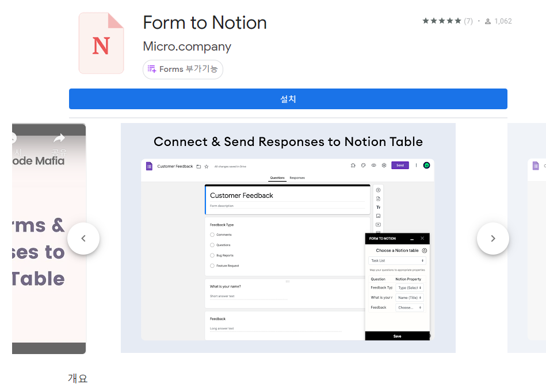The height and width of the screenshot is (392, 546).
Task: Open the Name (Title) property dropdown
Action: pyautogui.click(x=410, y=298)
